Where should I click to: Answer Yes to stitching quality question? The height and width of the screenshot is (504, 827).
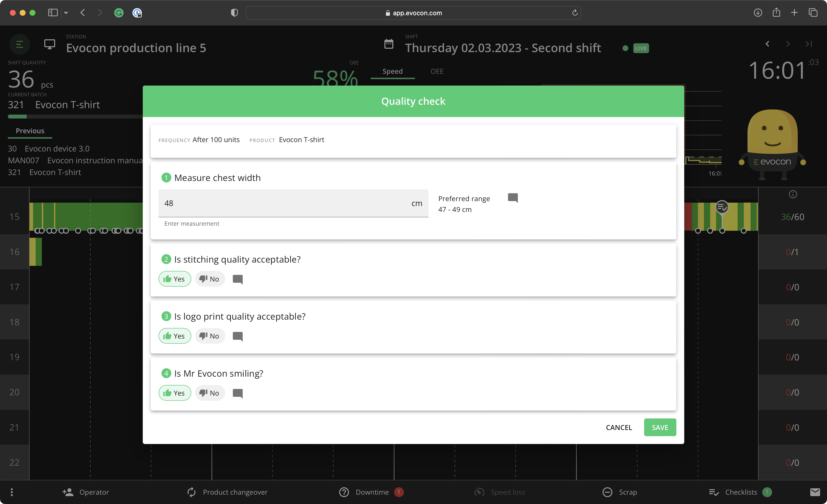(175, 279)
